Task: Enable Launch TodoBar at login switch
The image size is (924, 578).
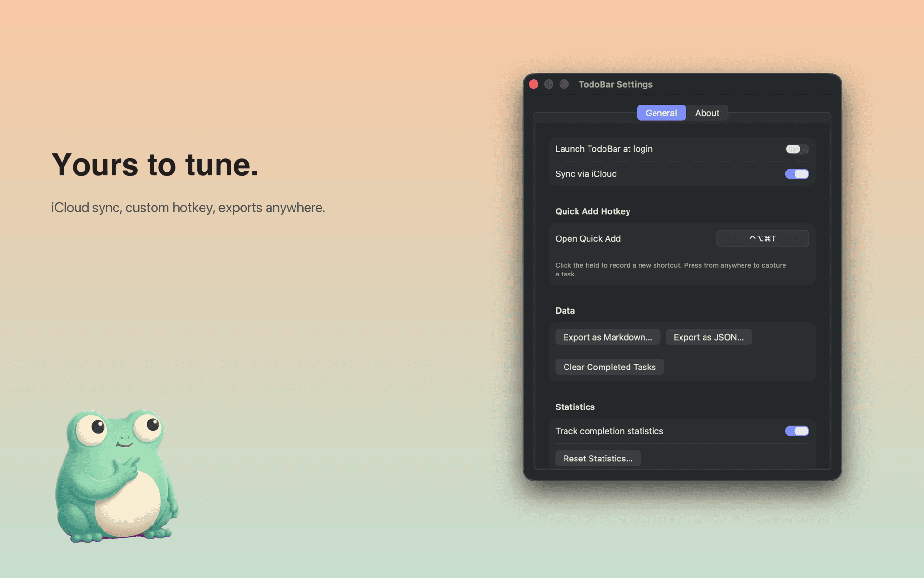Action: [797, 149]
